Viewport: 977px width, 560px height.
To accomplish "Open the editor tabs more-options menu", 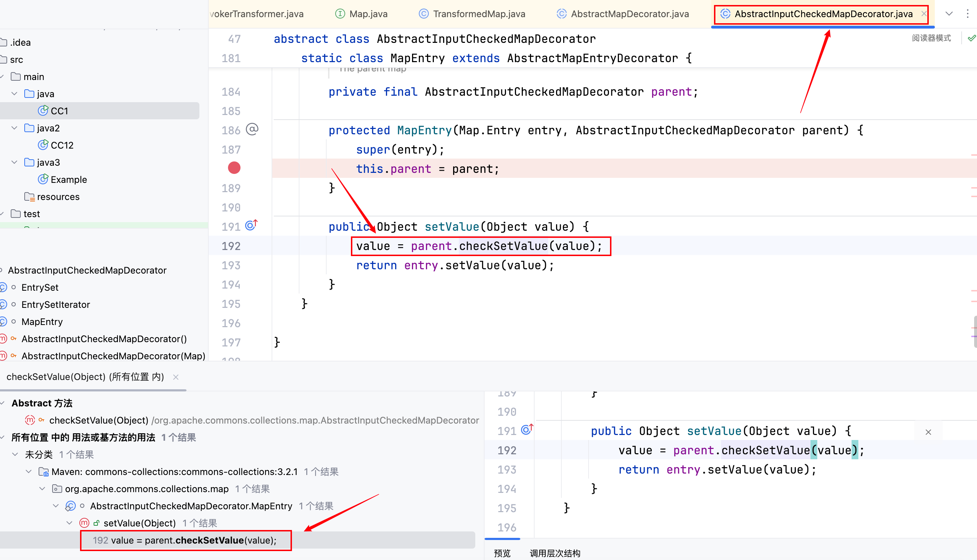I will click(x=967, y=14).
